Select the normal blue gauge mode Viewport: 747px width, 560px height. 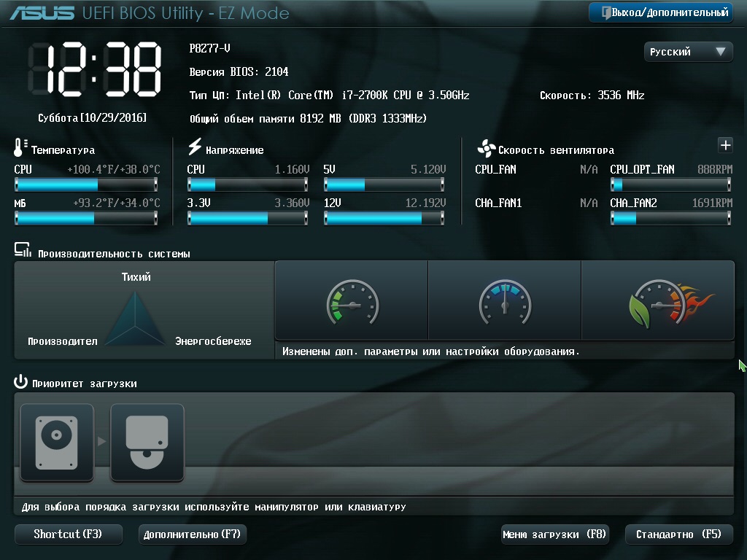pyautogui.click(x=504, y=300)
